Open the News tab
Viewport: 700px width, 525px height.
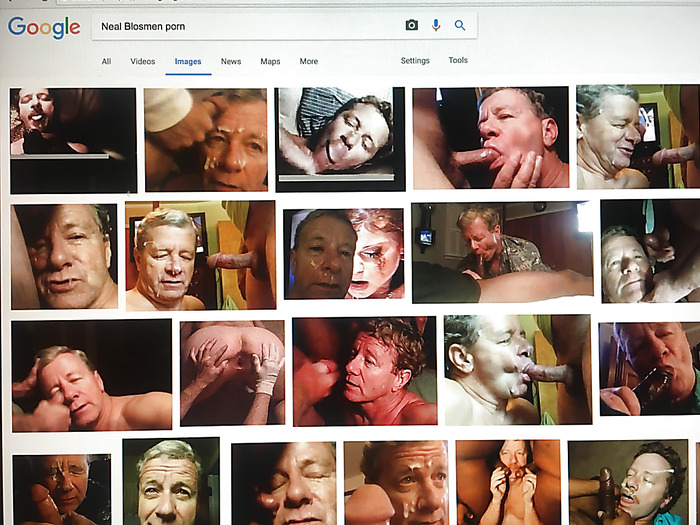point(231,62)
